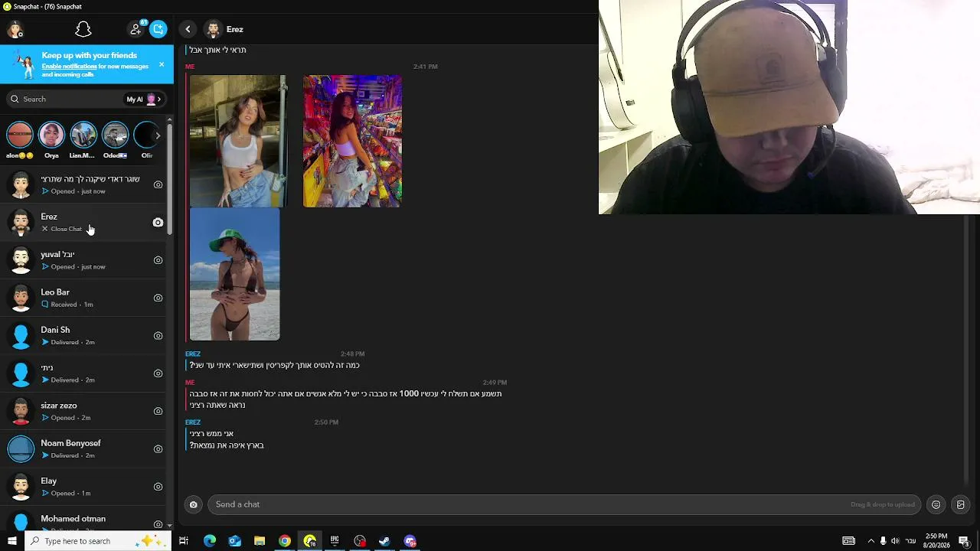The height and width of the screenshot is (551, 980).
Task: Open camera icon in the Erez row
Action: coord(158,223)
